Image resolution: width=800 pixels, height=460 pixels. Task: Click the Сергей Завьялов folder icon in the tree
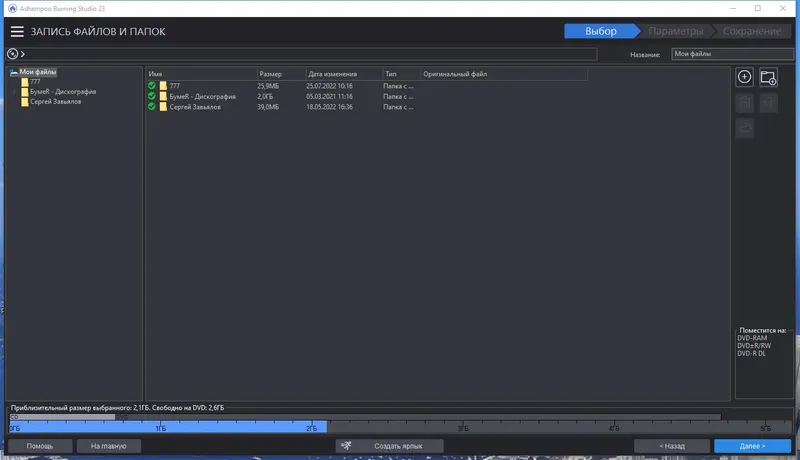pyautogui.click(x=24, y=101)
